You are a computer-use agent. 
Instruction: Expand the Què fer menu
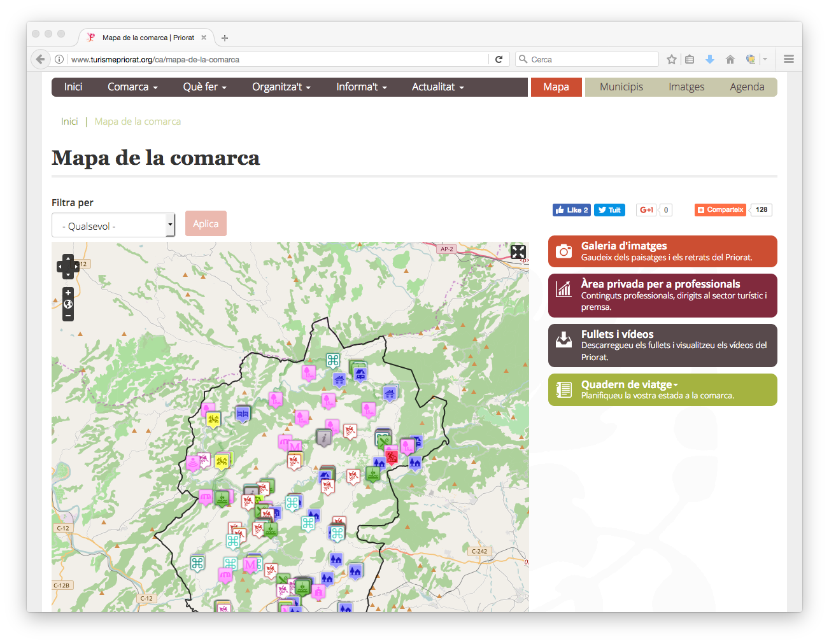coord(204,87)
